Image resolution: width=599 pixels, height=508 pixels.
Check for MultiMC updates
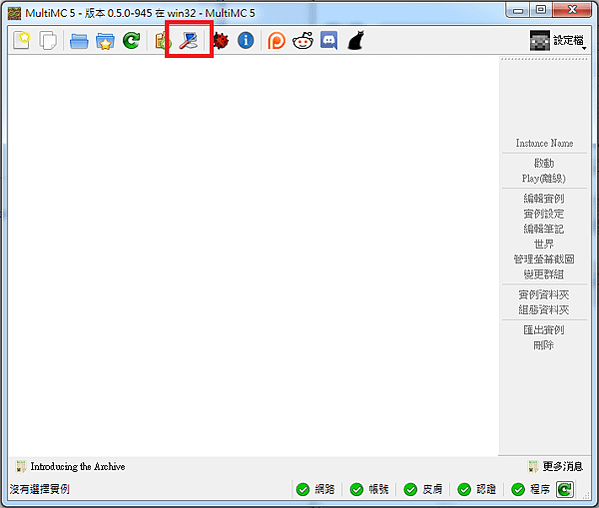point(131,40)
